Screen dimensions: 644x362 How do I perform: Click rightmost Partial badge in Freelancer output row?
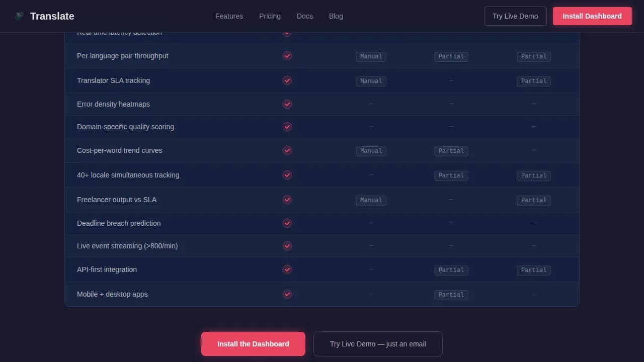534,200
